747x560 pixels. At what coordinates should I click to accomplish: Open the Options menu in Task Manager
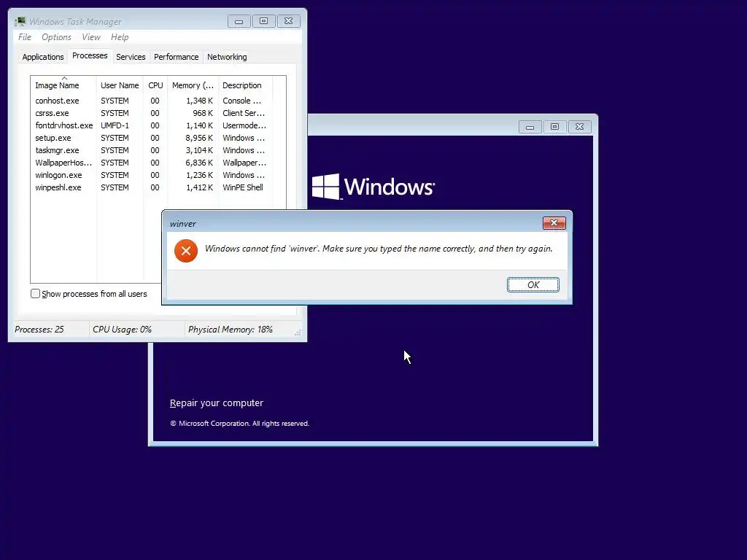click(56, 37)
